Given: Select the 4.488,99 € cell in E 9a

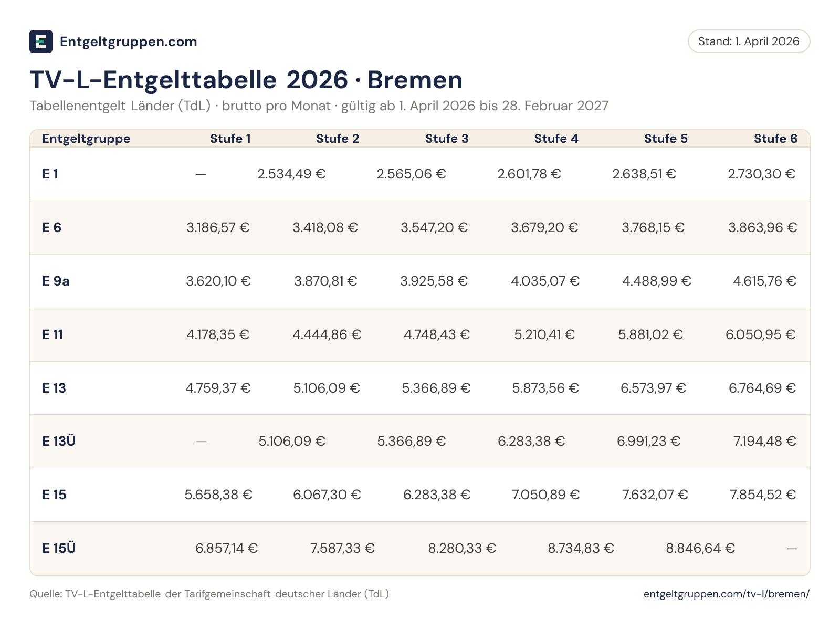Looking at the screenshot, I should tap(656, 281).
